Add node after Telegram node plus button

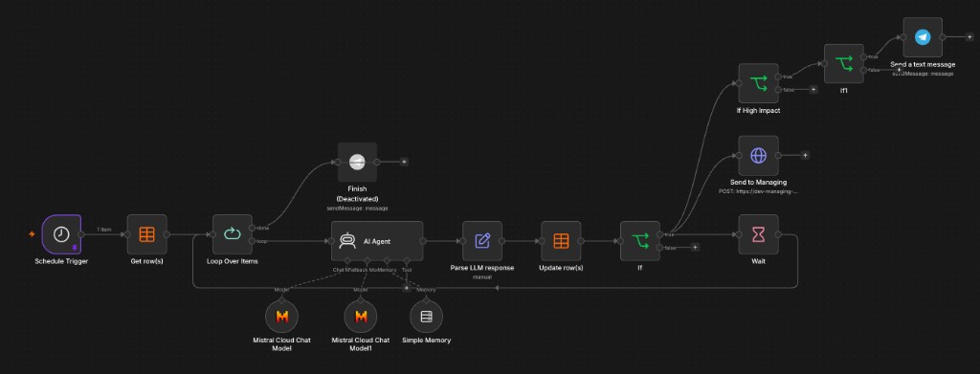970,37
